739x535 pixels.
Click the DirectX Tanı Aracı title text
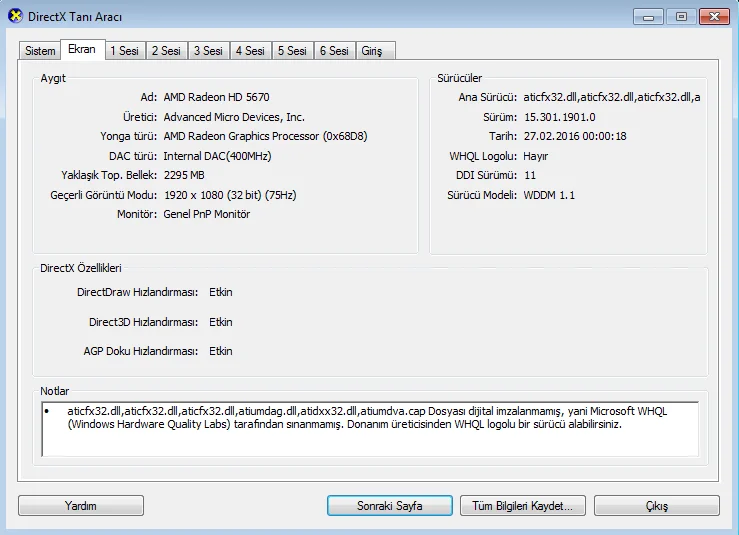coord(75,17)
